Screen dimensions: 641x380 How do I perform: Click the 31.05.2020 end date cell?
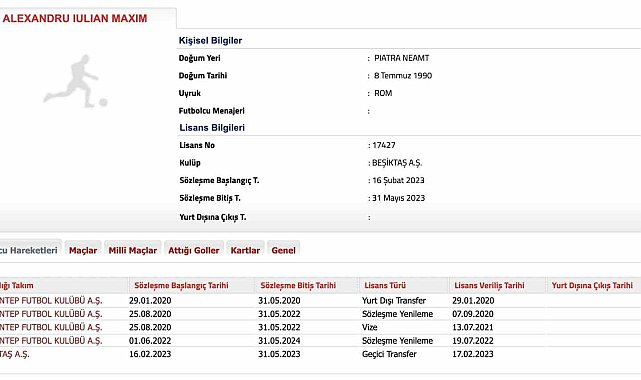click(279, 301)
